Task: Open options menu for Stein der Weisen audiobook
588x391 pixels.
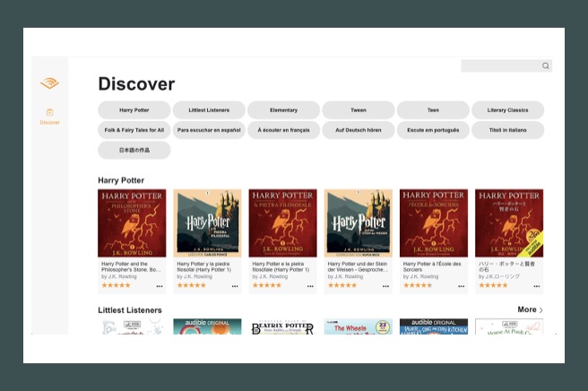Action: [385, 286]
